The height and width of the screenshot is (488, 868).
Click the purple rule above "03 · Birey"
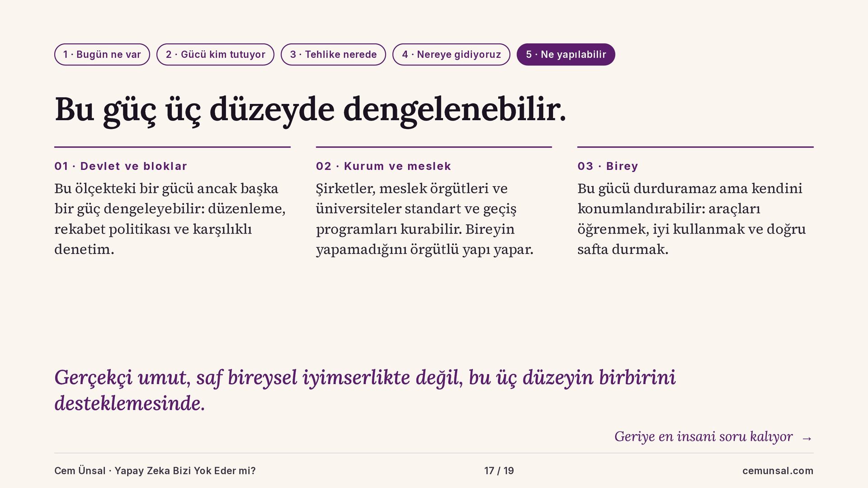[695, 147]
